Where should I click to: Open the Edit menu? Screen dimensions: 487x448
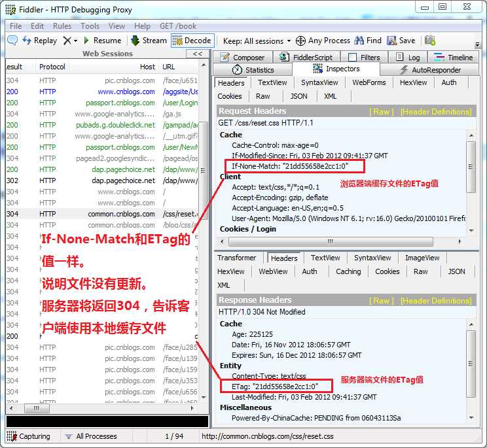coord(37,26)
